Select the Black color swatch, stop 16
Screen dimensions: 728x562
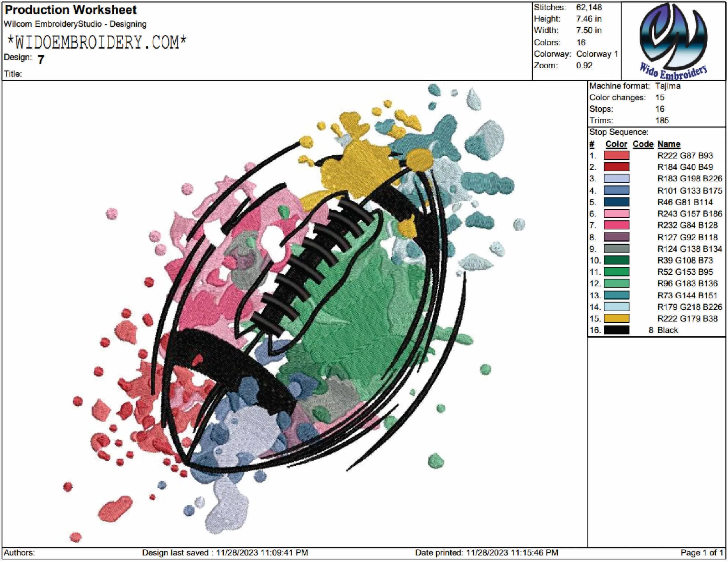(616, 330)
